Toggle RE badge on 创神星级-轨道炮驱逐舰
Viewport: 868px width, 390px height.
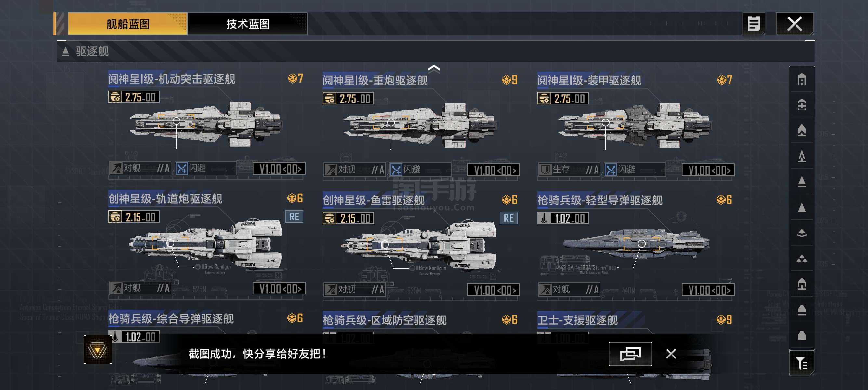pos(294,216)
